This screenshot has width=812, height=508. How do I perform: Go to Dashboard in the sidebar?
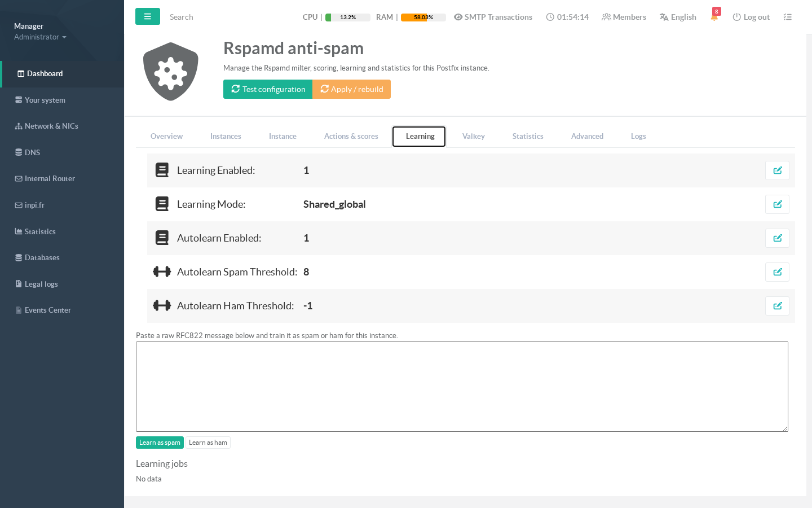coord(62,74)
